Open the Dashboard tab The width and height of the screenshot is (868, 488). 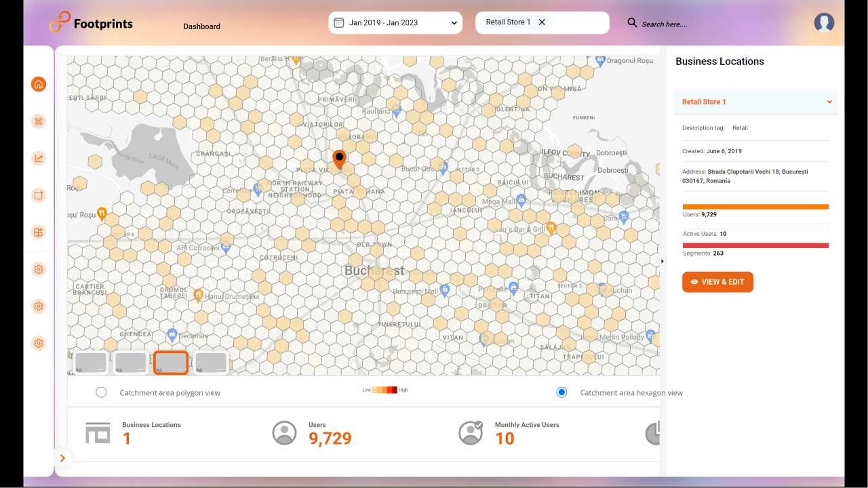click(201, 26)
